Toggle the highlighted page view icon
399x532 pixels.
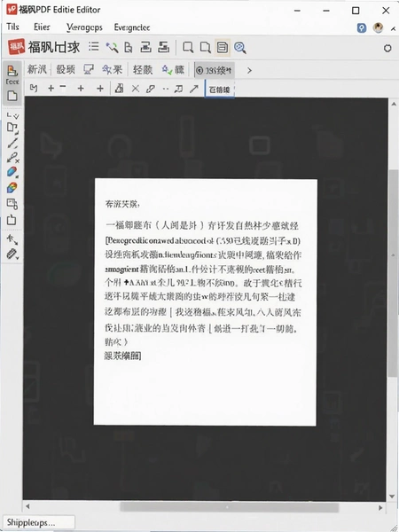[223, 47]
